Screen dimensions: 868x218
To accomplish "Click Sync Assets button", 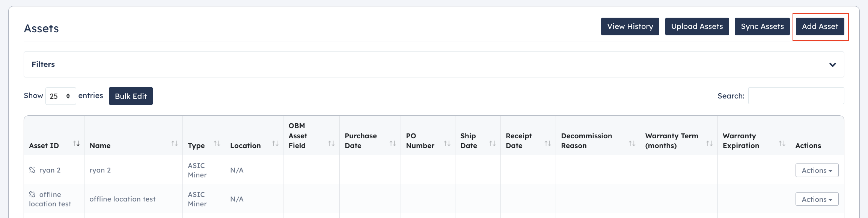I will (x=762, y=27).
